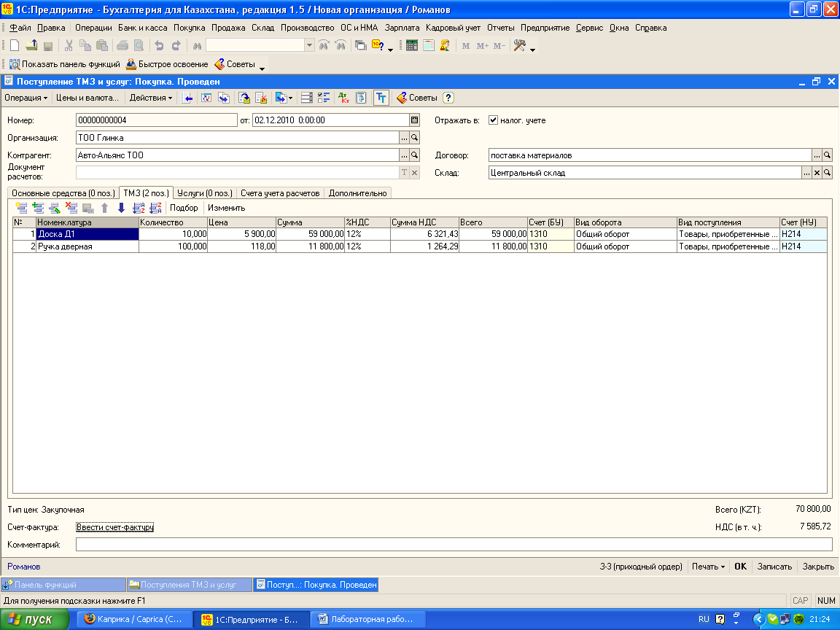
Task: Click the go-to-list blue arrow icon
Action: point(187,98)
